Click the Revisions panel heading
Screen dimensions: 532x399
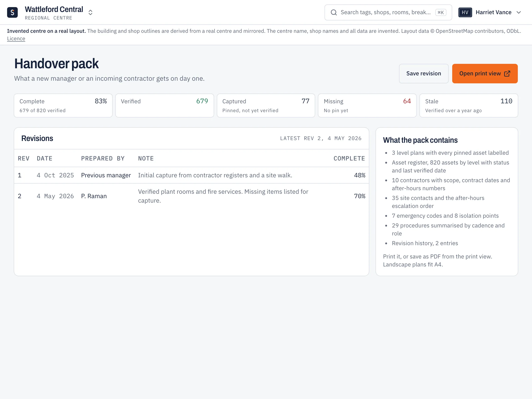tap(37, 139)
